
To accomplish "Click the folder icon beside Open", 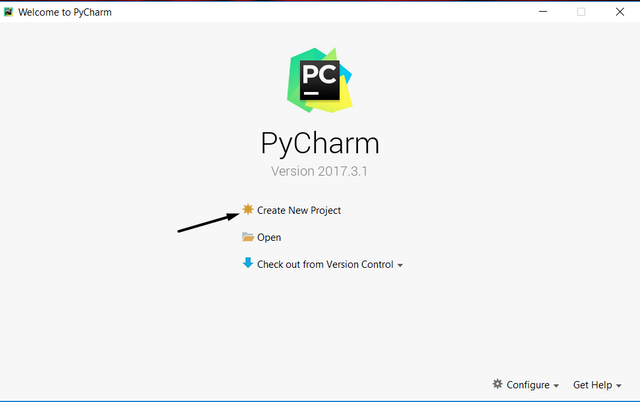I will (x=248, y=237).
